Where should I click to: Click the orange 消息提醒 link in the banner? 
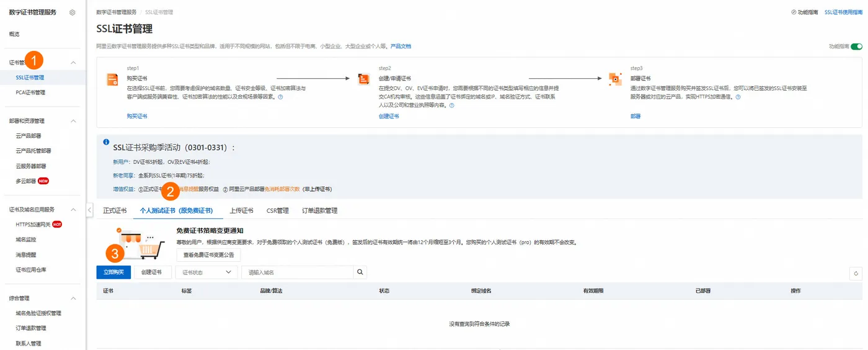tap(188, 189)
